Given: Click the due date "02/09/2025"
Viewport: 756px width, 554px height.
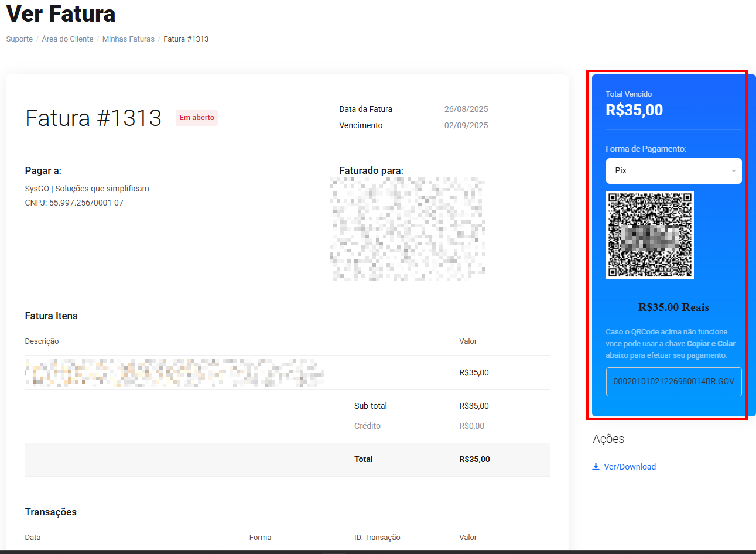Looking at the screenshot, I should (466, 125).
